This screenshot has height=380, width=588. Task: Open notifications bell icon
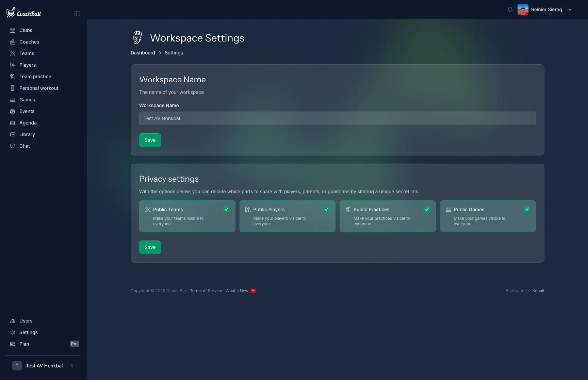(510, 10)
